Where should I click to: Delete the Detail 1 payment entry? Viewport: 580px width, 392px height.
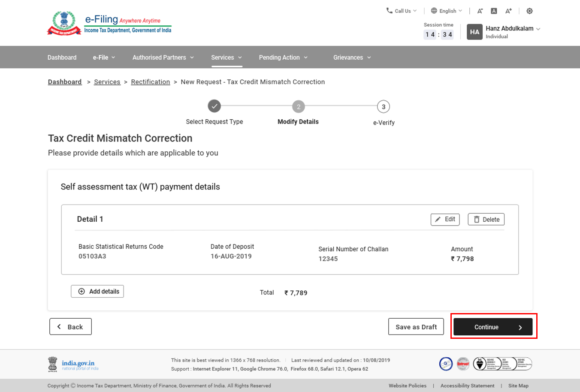point(486,219)
